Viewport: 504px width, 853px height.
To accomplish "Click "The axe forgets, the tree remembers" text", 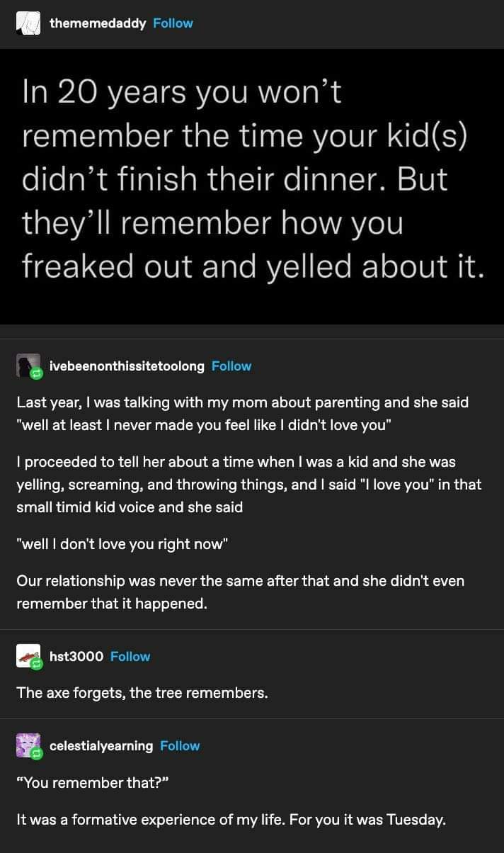I will pos(142,693).
